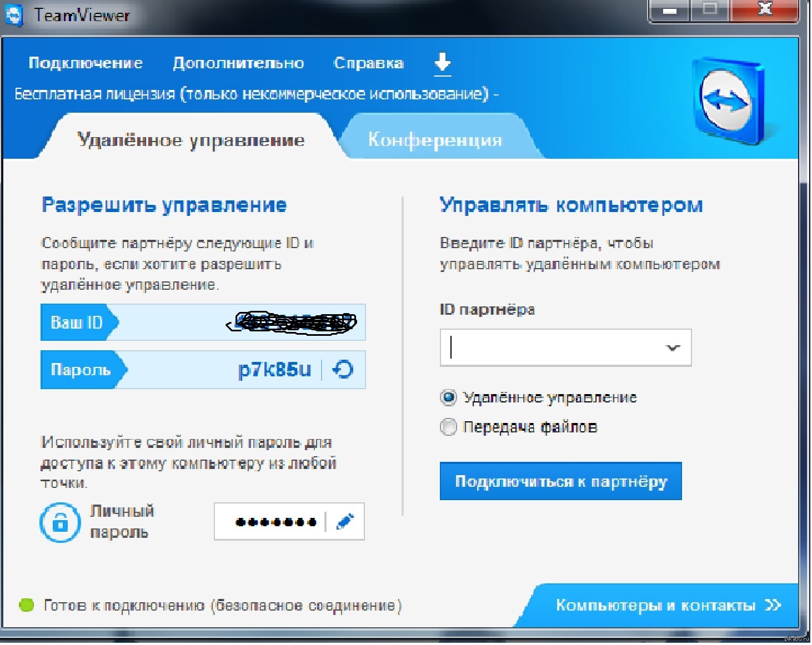Click Подключиться к партнёру button
The width and height of the screenshot is (812, 645).
(560, 481)
